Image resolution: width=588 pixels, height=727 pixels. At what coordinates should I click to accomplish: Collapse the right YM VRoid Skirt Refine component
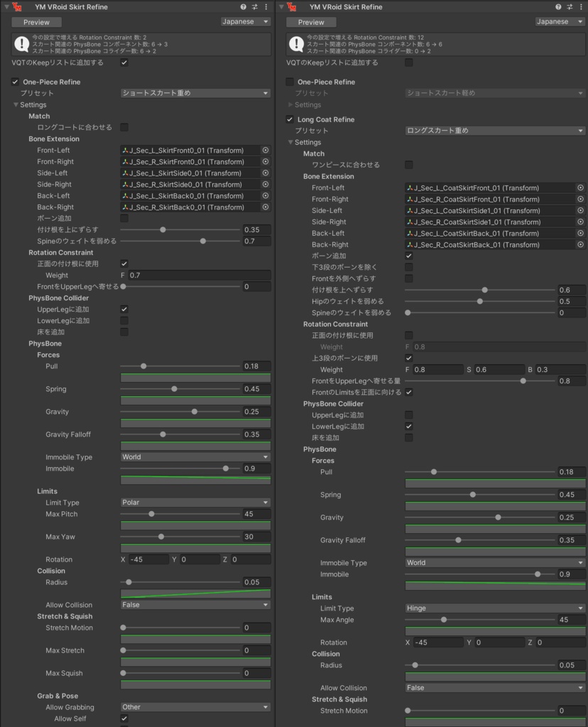click(281, 7)
